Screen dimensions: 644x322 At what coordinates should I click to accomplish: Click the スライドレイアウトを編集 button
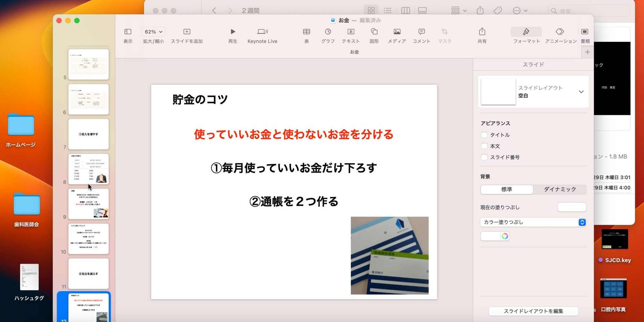point(533,311)
